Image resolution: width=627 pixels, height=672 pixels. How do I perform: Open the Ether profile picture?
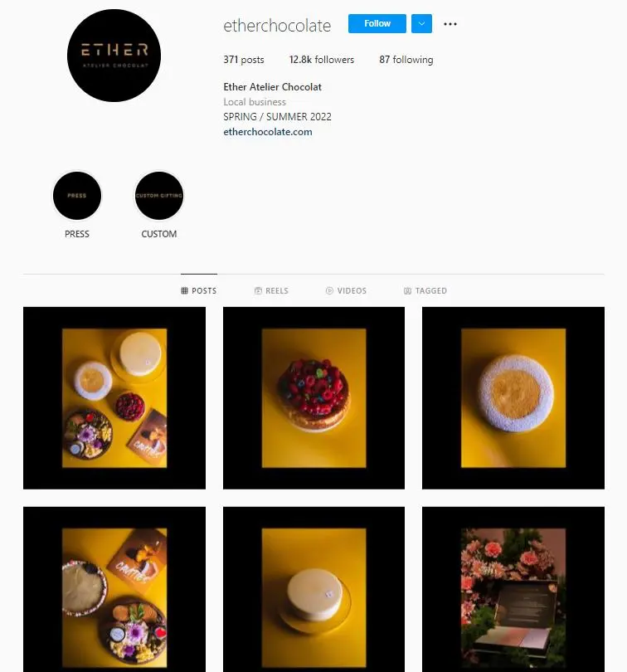click(114, 56)
